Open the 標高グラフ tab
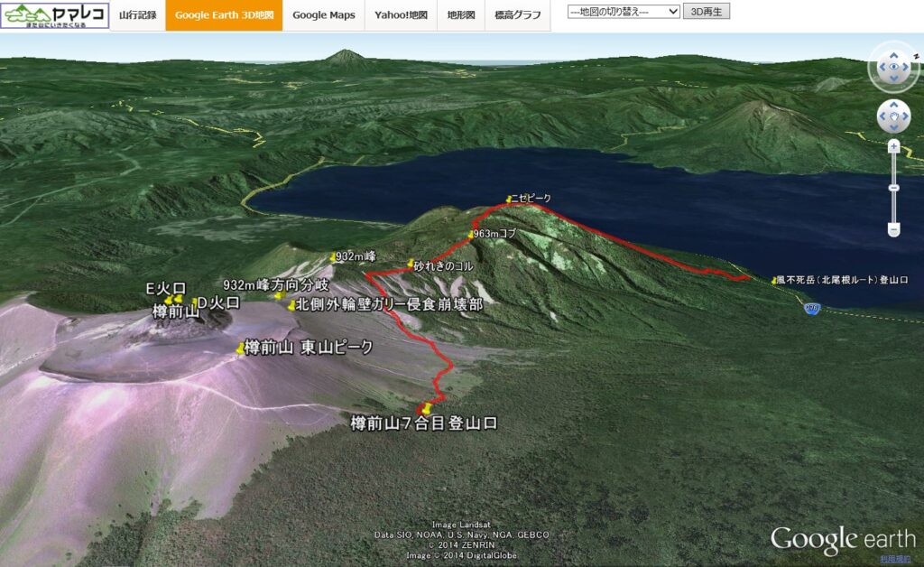This screenshot has width=924, height=567. click(x=518, y=15)
